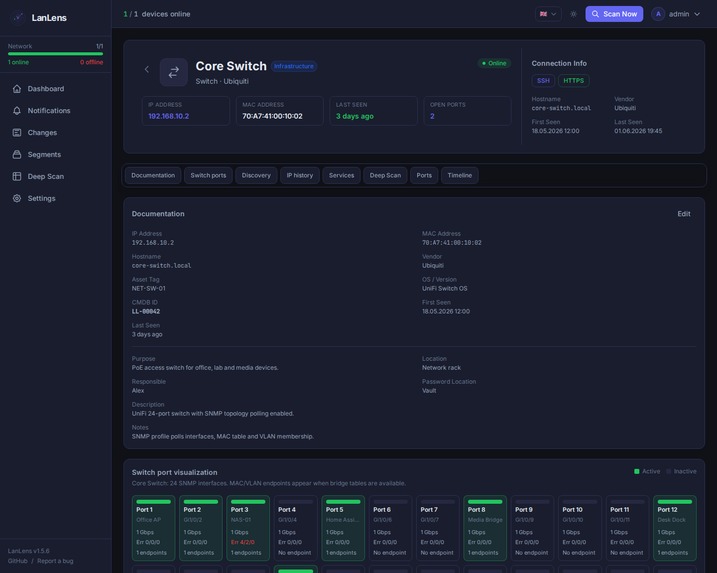This screenshot has height=573, width=717.
Task: Select the Port 8 Media Bridge card
Action: [485, 528]
